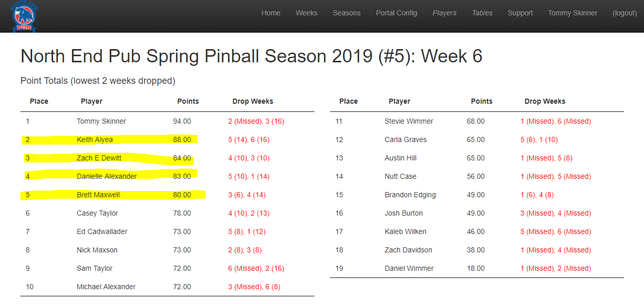The image size is (644, 304).
Task: Open the Weeks menu item
Action: click(x=306, y=13)
